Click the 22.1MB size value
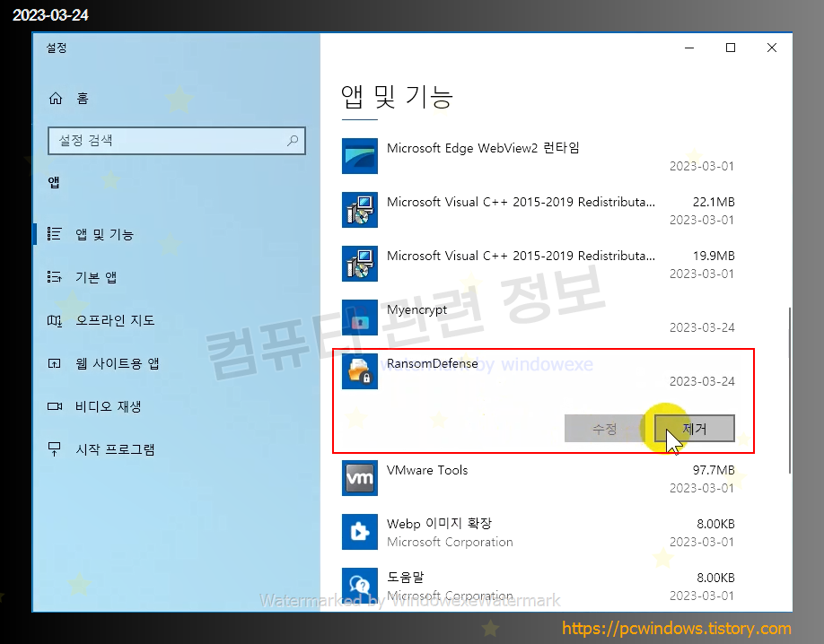This screenshot has width=824, height=644. click(x=713, y=202)
